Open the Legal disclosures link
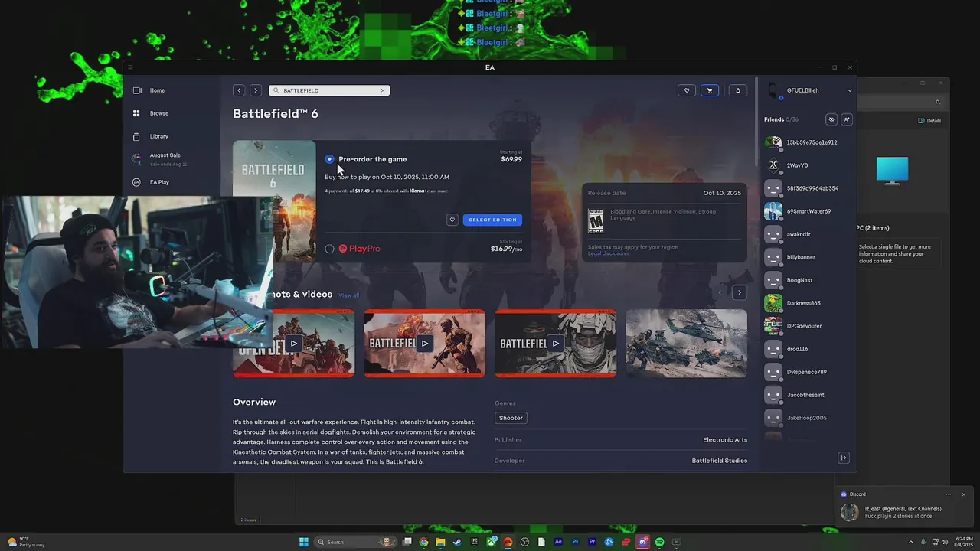This screenshot has width=980, height=551. pyautogui.click(x=609, y=253)
